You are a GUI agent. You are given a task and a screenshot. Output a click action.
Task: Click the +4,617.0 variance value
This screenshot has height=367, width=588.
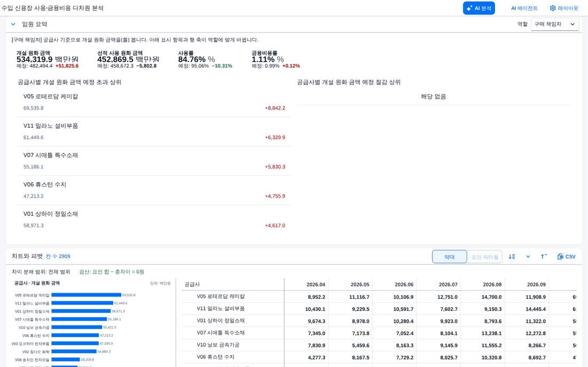click(x=275, y=225)
